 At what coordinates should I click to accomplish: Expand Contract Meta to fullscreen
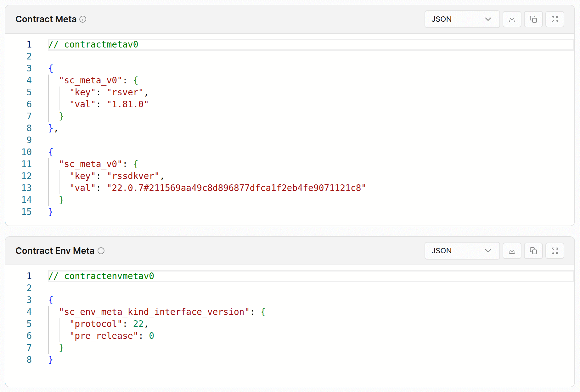pyautogui.click(x=555, y=19)
